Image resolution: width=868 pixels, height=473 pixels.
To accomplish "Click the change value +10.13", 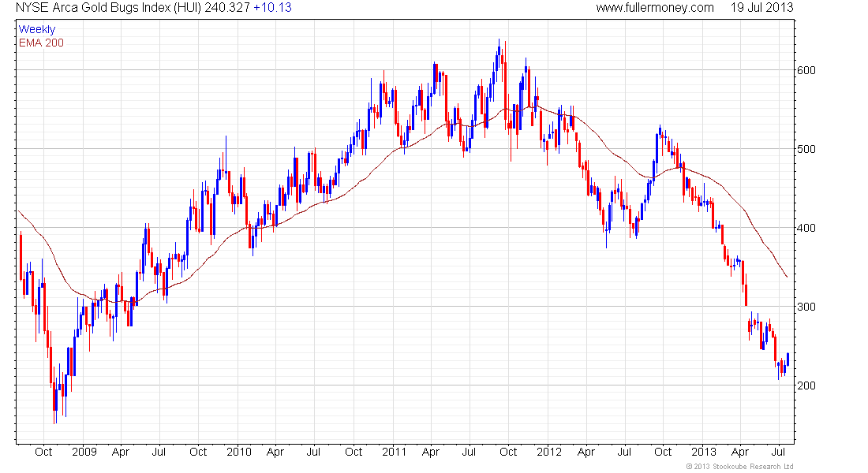I will pos(272,8).
